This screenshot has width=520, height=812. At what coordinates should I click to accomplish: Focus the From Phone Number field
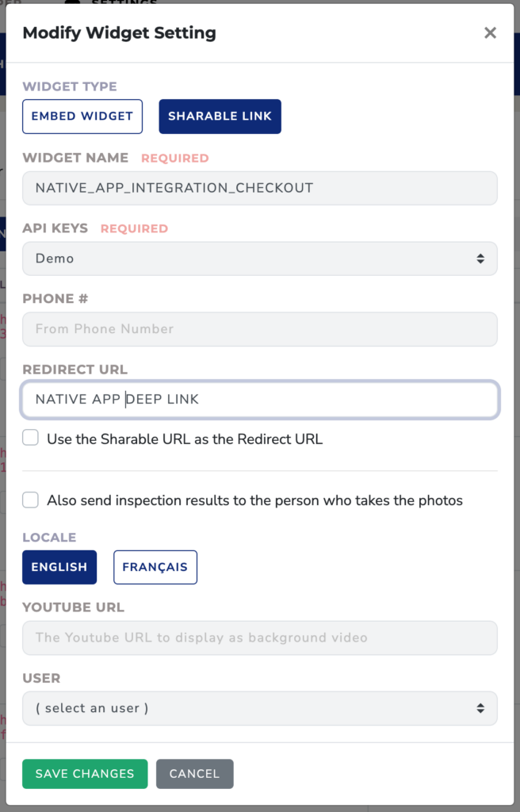[260, 329]
